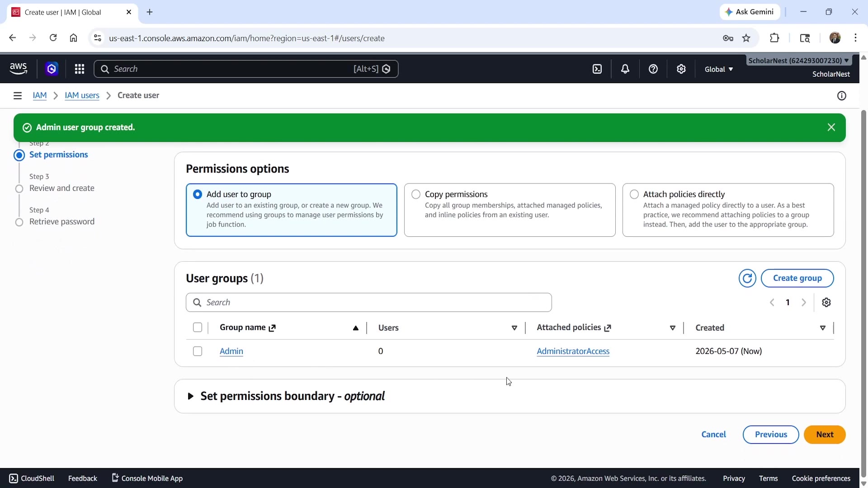Open the password manager key icon
The image size is (868, 488).
728,38
